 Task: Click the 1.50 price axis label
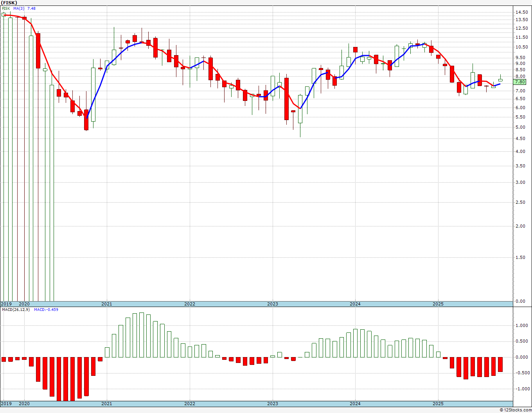click(520, 257)
